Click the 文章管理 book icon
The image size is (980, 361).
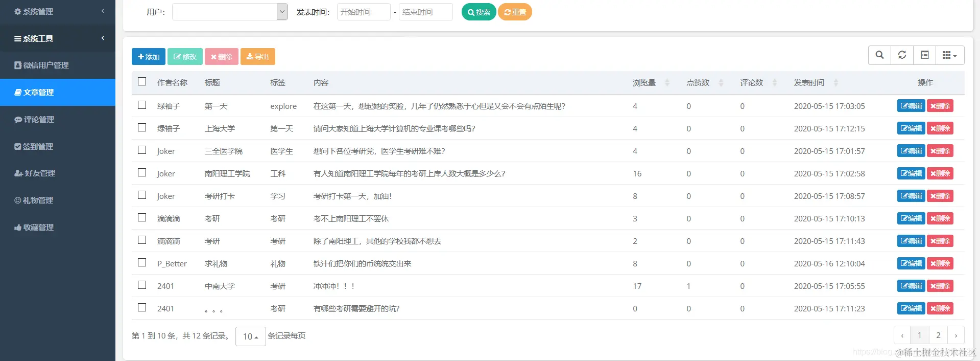click(18, 92)
